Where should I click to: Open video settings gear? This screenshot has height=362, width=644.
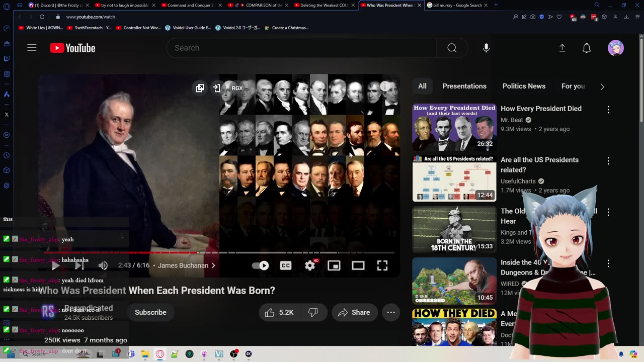(x=310, y=265)
